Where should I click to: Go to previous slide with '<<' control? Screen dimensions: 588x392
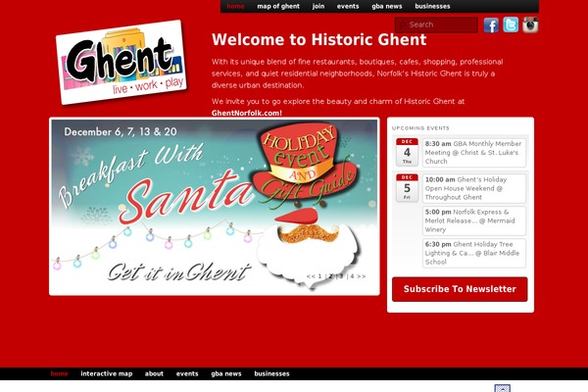click(311, 276)
